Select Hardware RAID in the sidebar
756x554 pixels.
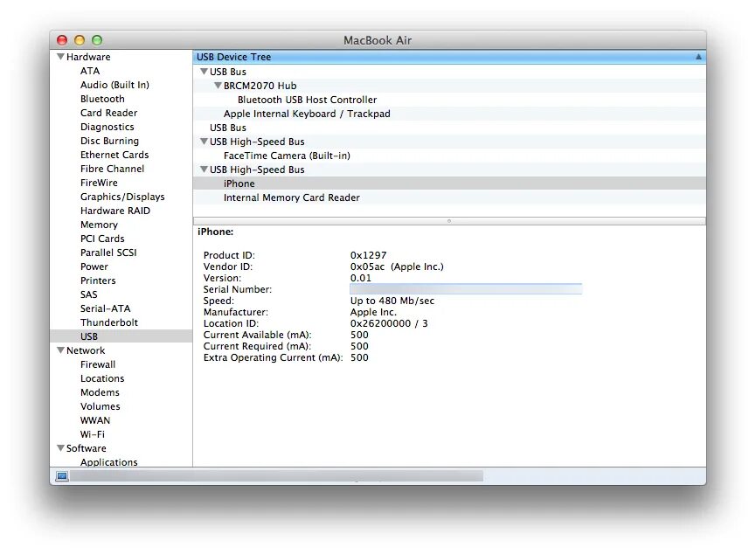click(115, 211)
